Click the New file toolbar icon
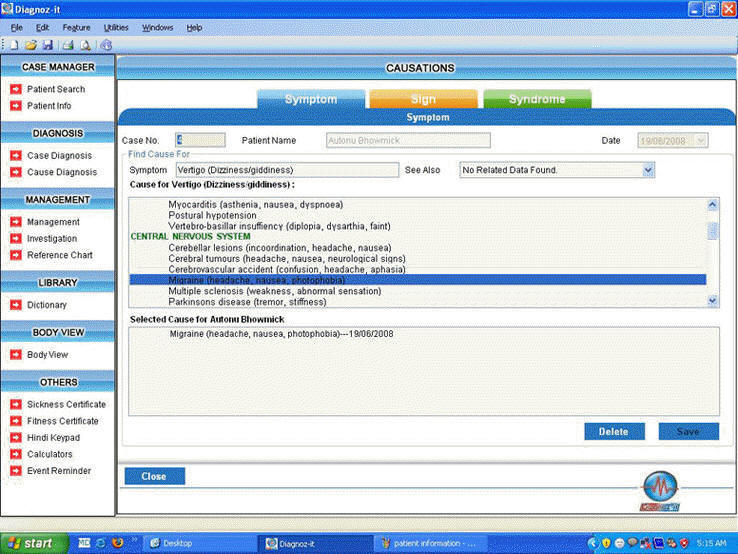Viewport: 738px width, 554px height. [x=15, y=45]
